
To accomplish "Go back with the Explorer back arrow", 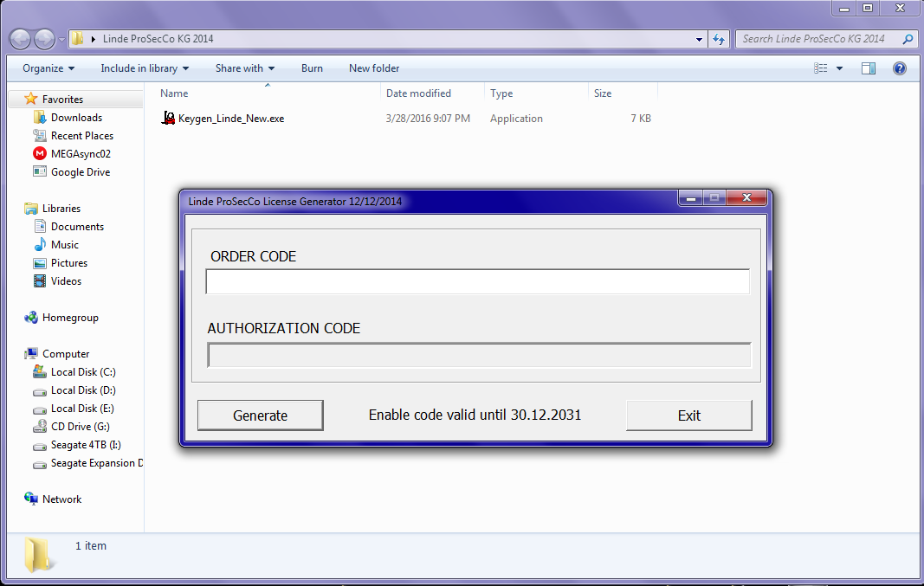I will coord(20,39).
